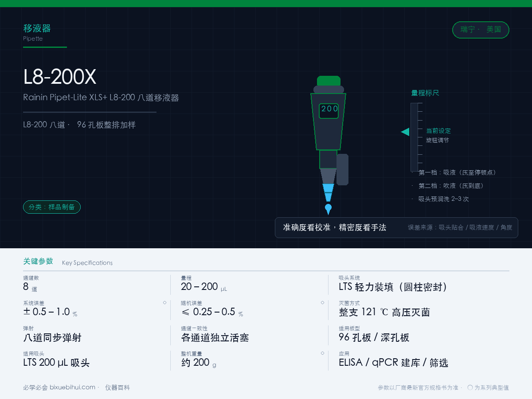Click the ± 0.5 – 1.0 % value
Screen dimensions: 532x399
coord(50,312)
